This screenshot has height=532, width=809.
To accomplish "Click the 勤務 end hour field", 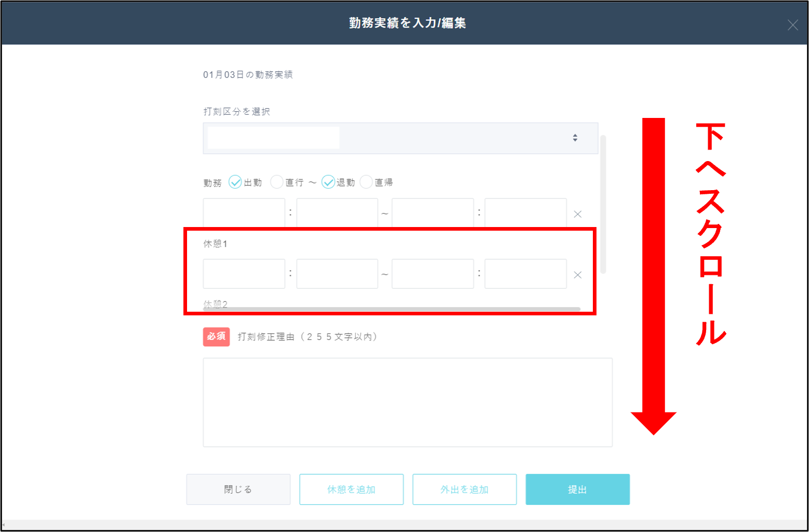I will coord(432,213).
